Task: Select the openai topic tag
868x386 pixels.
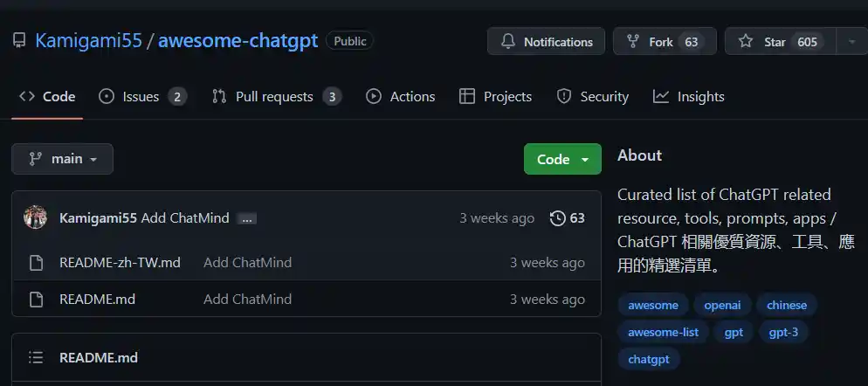Action: [x=721, y=305]
